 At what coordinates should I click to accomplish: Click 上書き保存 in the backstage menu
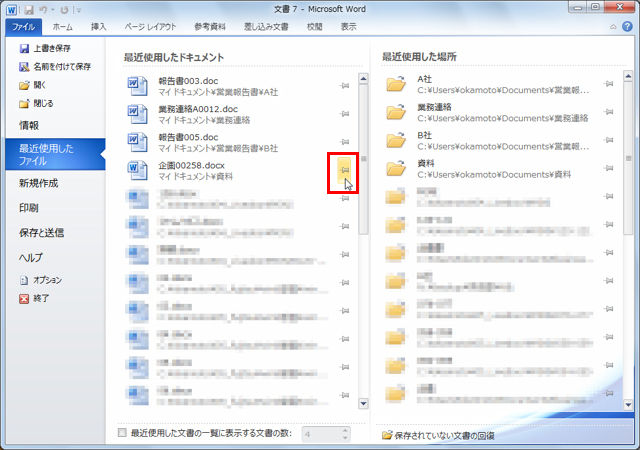(x=45, y=49)
